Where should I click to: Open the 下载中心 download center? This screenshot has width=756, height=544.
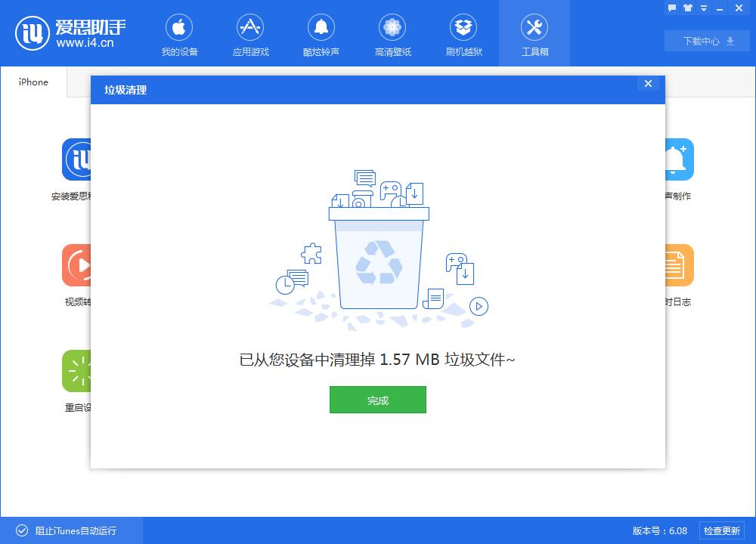pyautogui.click(x=706, y=41)
